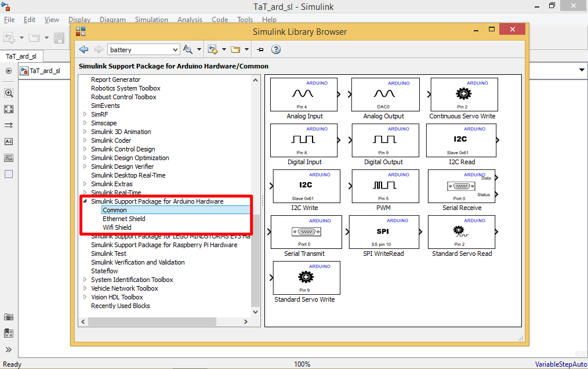Expand the Simscape library node

pos(85,123)
